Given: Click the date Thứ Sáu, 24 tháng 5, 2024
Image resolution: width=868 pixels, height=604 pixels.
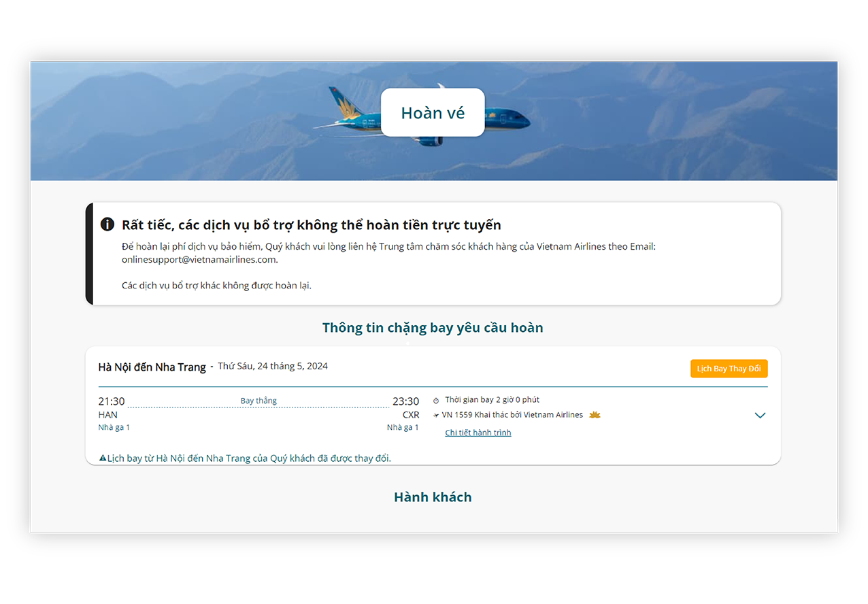Looking at the screenshot, I should 273,366.
